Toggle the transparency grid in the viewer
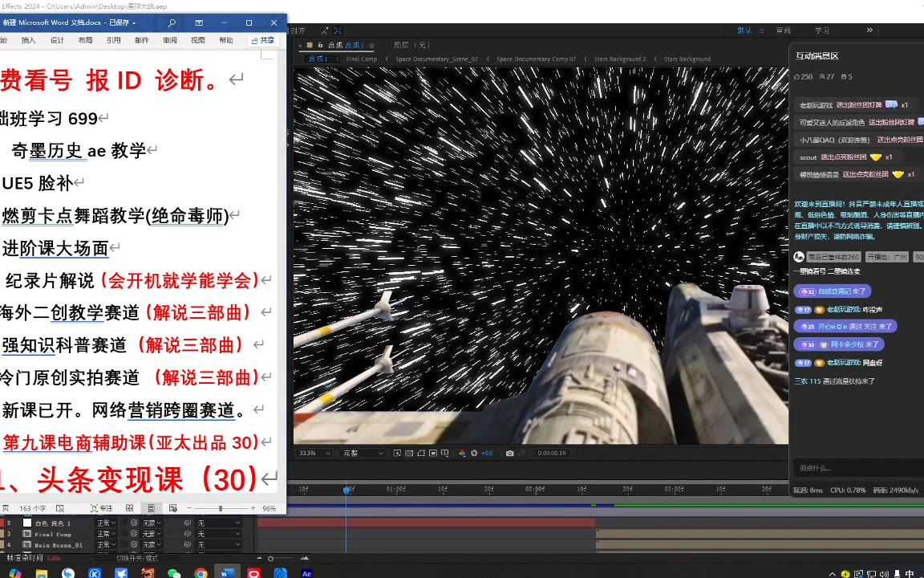This screenshot has width=924, height=578. 409,453
